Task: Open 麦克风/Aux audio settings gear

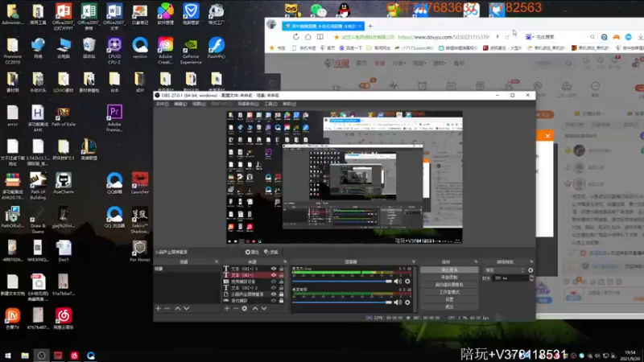Action: click(407, 281)
